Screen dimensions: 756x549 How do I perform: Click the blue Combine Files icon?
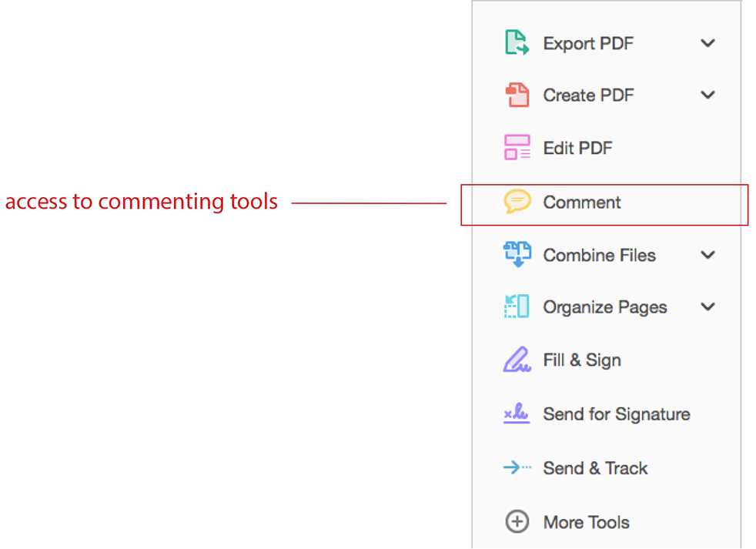point(517,254)
